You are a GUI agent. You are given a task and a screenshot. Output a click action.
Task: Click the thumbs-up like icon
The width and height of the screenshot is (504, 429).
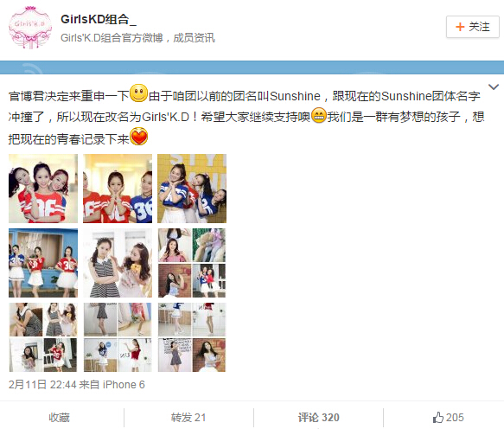437,418
